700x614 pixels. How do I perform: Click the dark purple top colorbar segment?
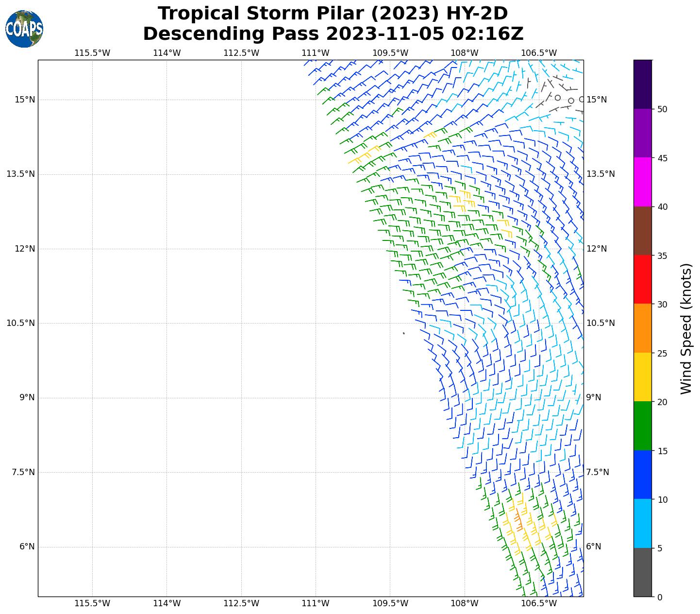point(643,84)
